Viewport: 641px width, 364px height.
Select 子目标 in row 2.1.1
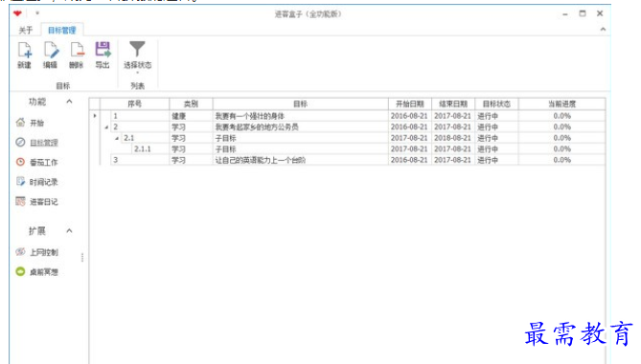[226, 149]
